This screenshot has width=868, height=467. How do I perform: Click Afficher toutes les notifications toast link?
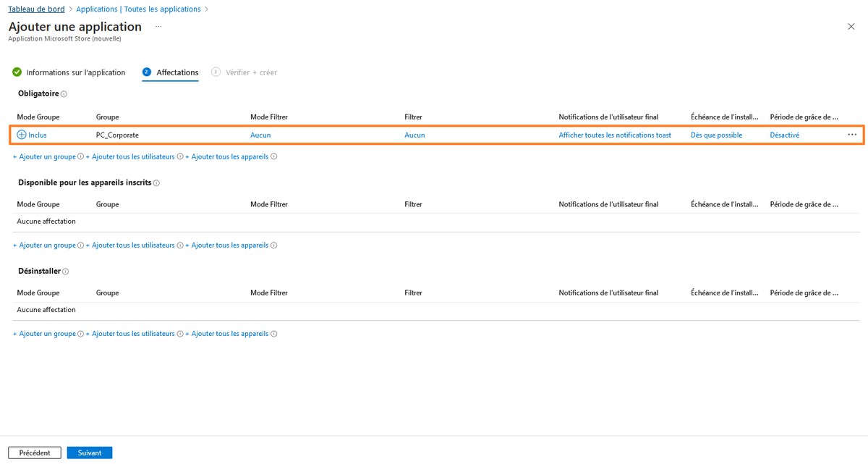[x=615, y=135]
